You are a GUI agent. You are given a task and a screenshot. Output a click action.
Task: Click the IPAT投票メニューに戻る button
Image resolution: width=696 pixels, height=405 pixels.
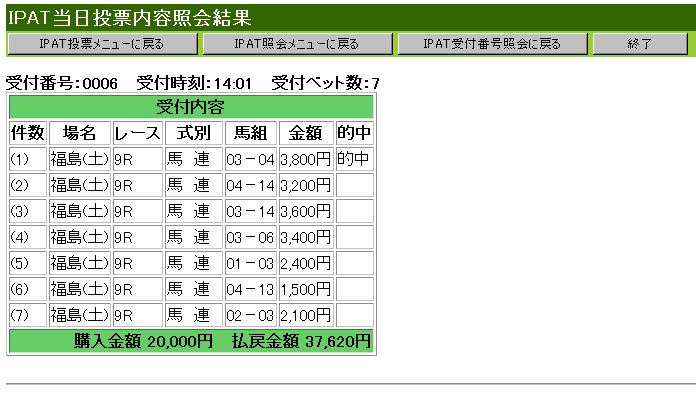pyautogui.click(x=101, y=44)
